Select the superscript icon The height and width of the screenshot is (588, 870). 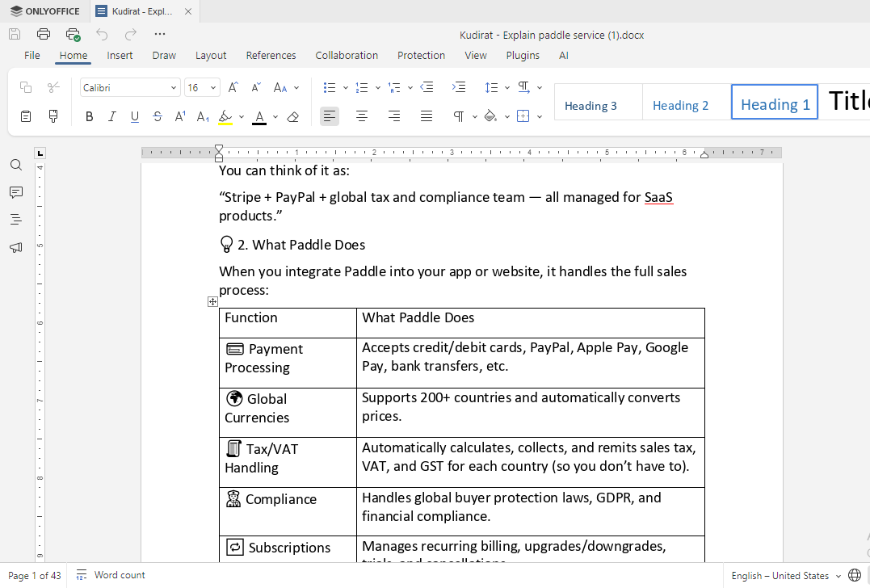click(179, 116)
